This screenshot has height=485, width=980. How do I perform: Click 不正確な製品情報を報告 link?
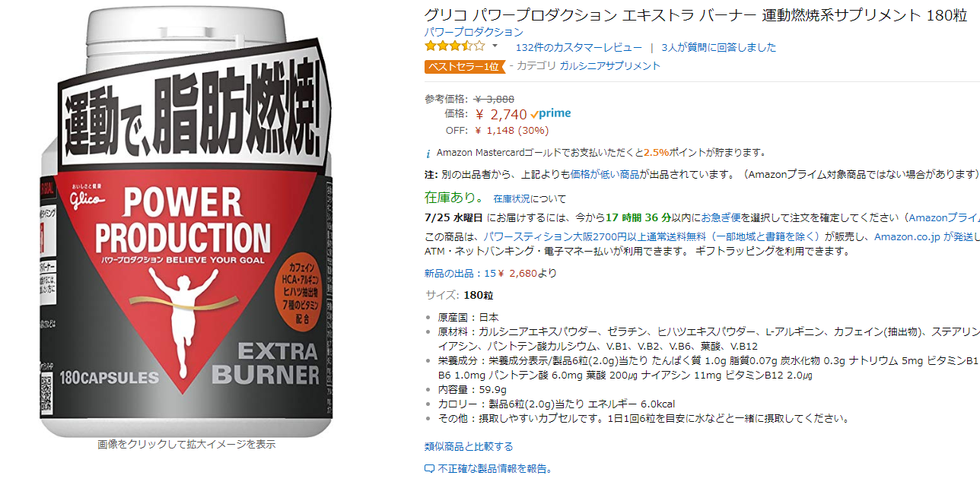pos(495,469)
